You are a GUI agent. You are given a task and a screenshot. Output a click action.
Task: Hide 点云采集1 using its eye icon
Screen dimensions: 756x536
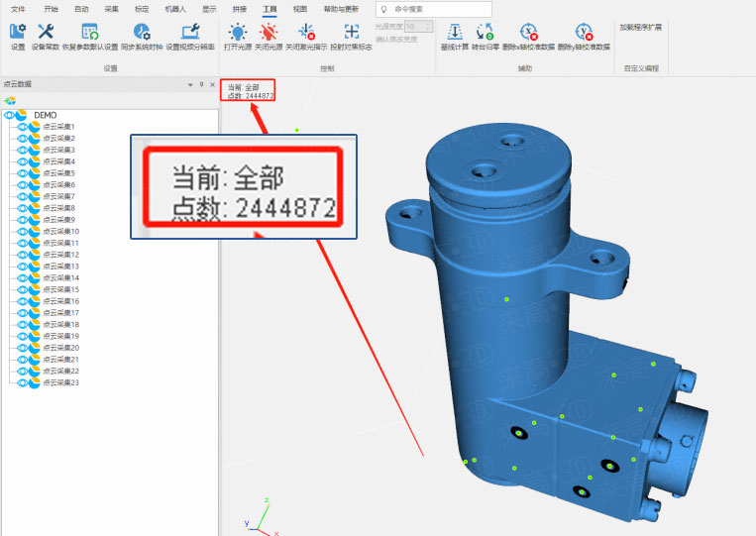point(23,127)
